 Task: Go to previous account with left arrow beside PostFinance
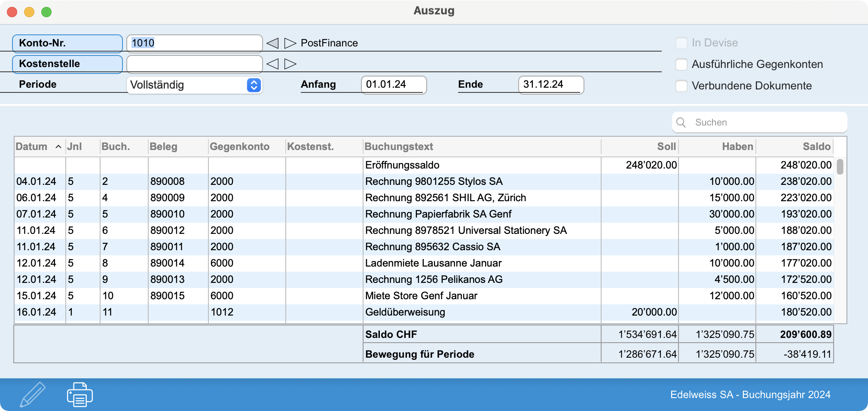coord(272,43)
